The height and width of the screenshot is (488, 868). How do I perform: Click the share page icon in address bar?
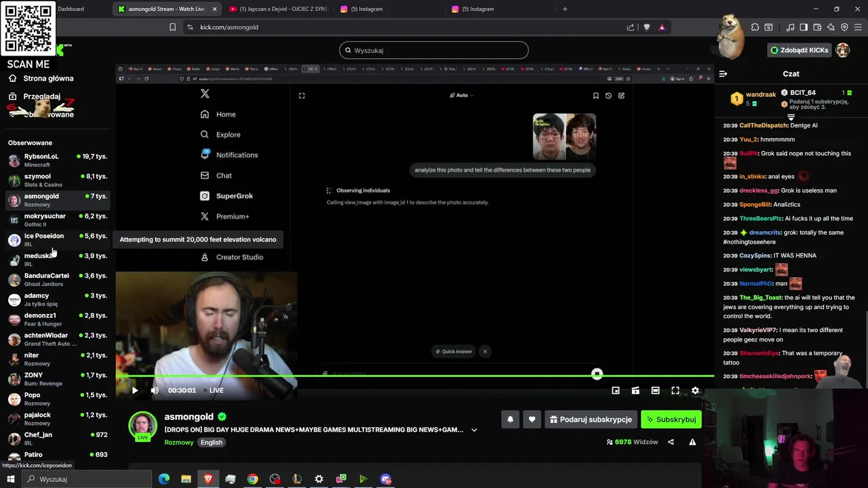(x=631, y=27)
